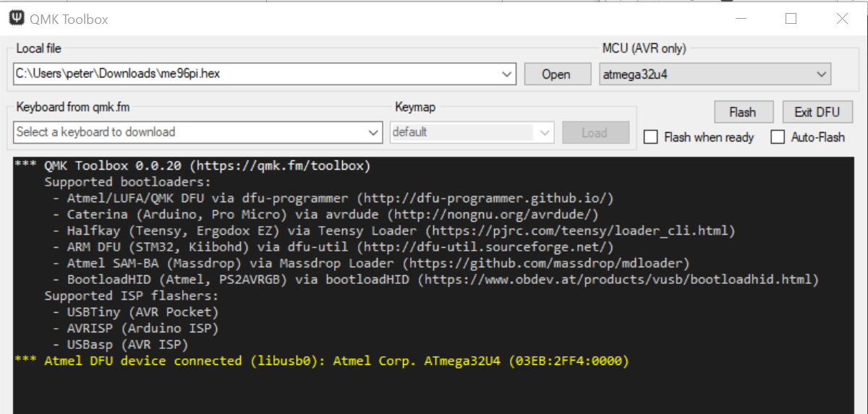Click the Keymap label
Viewport: 868px width, 414px height.
click(415, 107)
